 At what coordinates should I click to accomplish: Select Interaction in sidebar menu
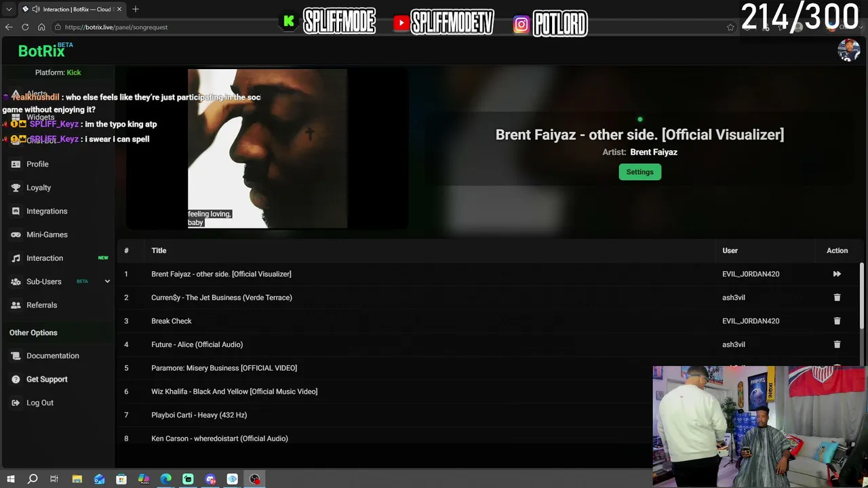[x=45, y=258]
